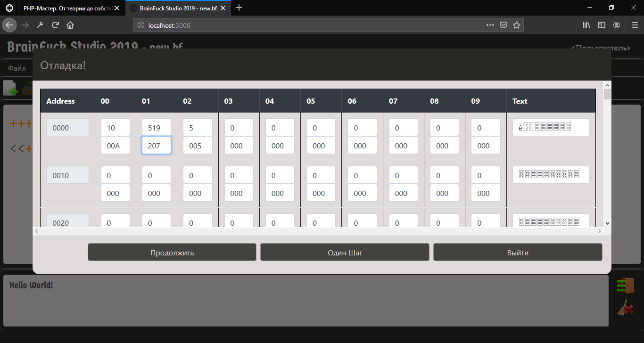Focus the hex field containing 005
644x343 pixels.
198,146
